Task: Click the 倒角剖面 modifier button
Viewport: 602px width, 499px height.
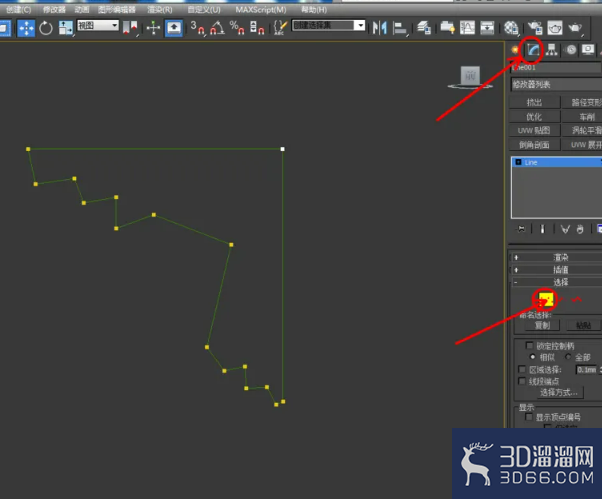Action: click(534, 145)
